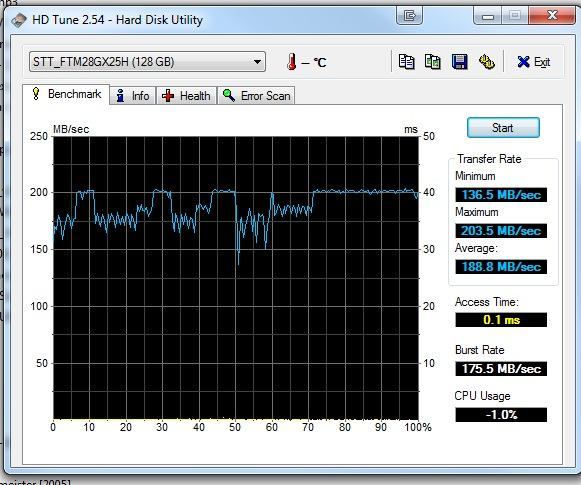Click the Access Time 0.1 ms readout
This screenshot has height=485, width=581.
[501, 320]
